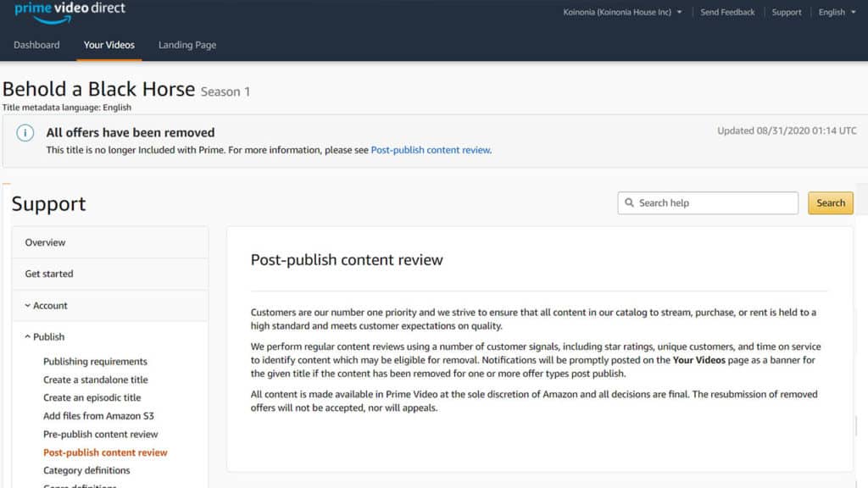The height and width of the screenshot is (488, 868).
Task: Click the magnifier icon in Search help
Action: 629,202
